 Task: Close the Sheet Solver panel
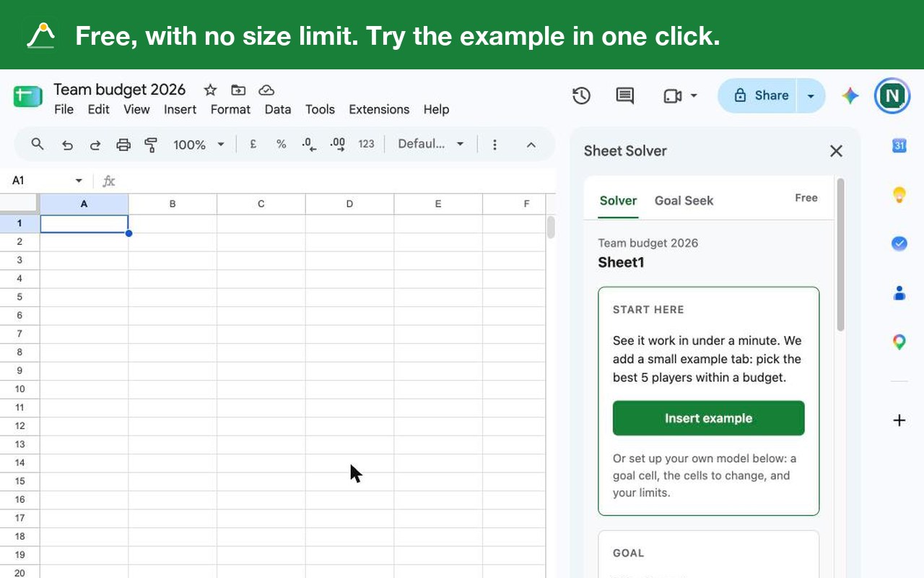pyautogui.click(x=837, y=151)
